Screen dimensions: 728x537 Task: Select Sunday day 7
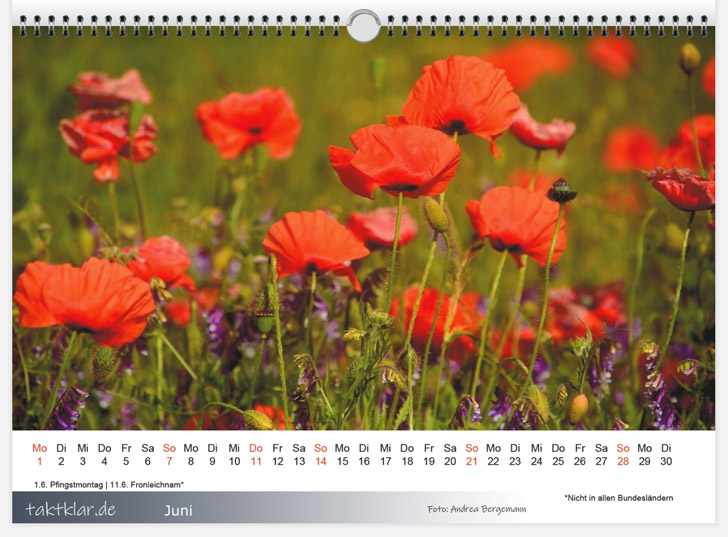(x=169, y=461)
